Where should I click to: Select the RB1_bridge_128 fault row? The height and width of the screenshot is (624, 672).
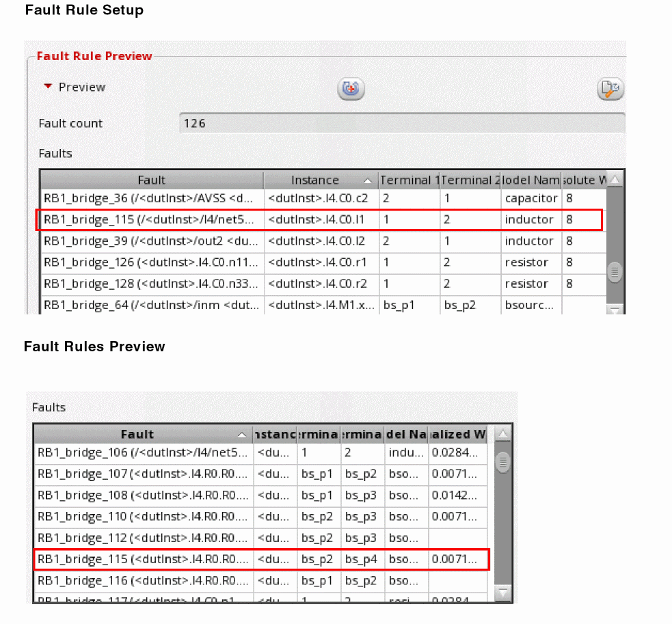pyautogui.click(x=323, y=284)
